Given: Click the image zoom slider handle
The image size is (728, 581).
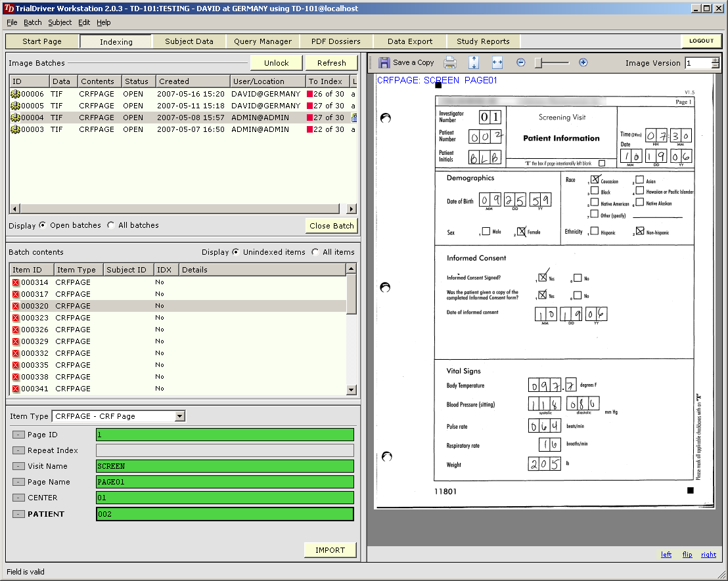Looking at the screenshot, I should tap(538, 63).
